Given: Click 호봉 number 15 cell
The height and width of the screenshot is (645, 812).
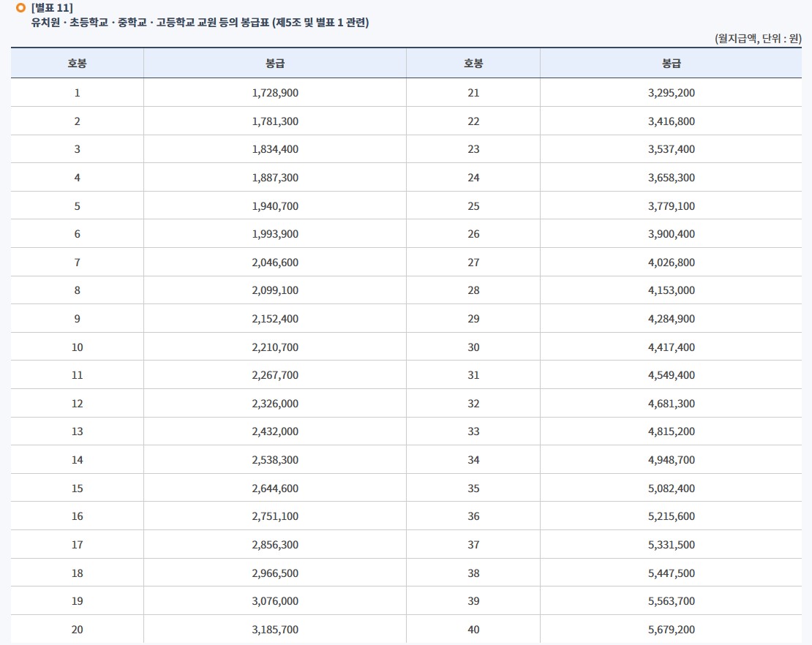Looking at the screenshot, I should coord(77,489).
